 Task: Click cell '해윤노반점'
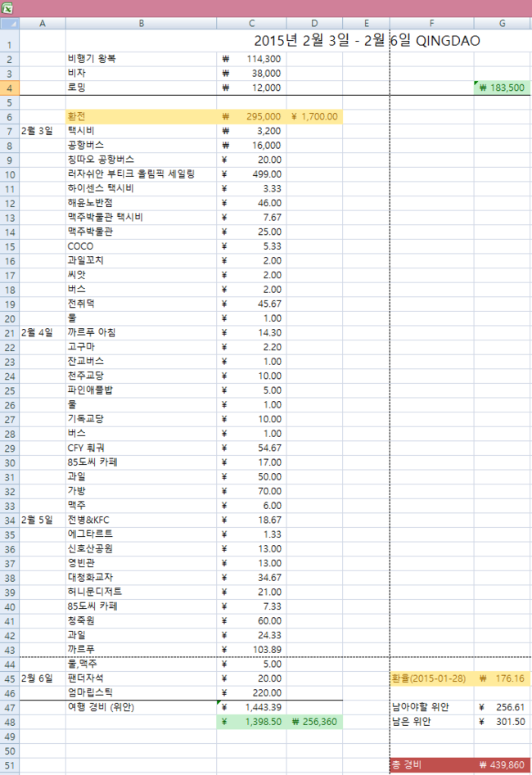coord(141,203)
